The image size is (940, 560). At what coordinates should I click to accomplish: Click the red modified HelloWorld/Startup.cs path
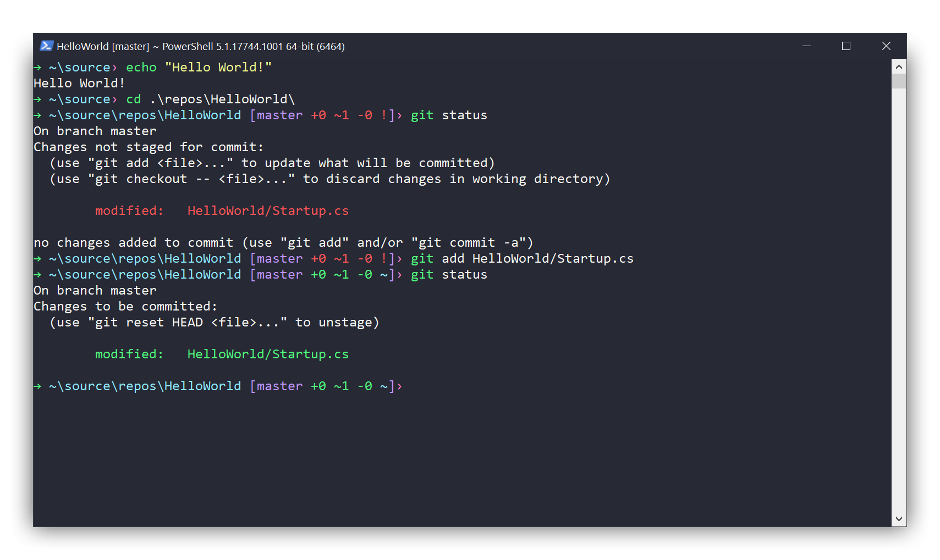tap(268, 210)
